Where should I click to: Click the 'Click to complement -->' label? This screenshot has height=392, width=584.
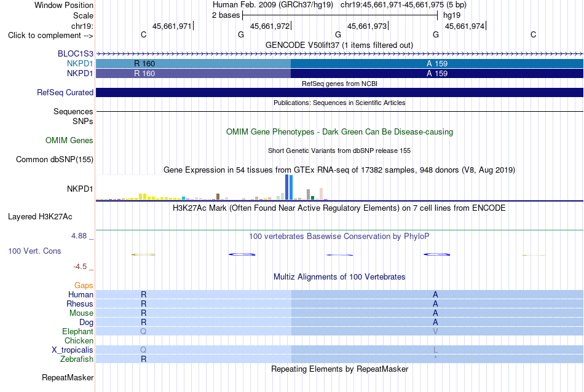(x=50, y=36)
